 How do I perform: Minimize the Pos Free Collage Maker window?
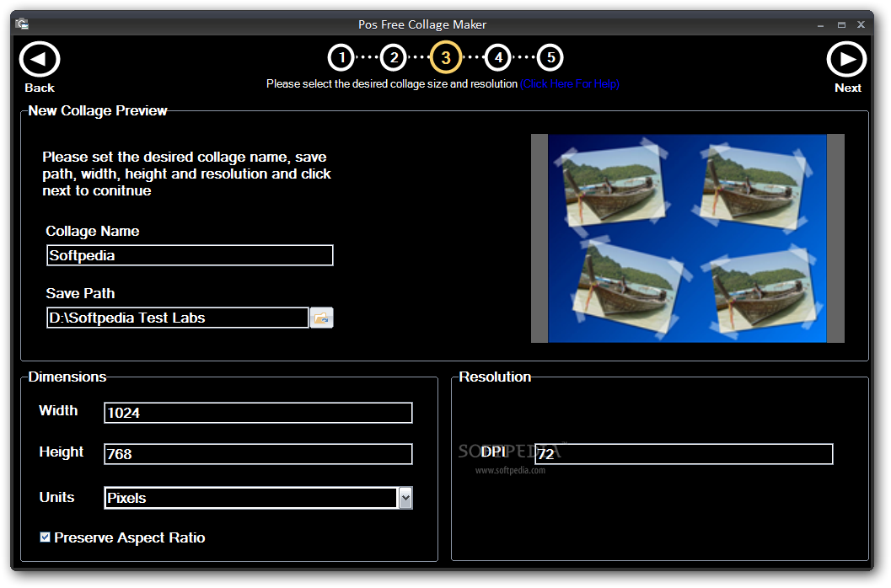pyautogui.click(x=820, y=25)
